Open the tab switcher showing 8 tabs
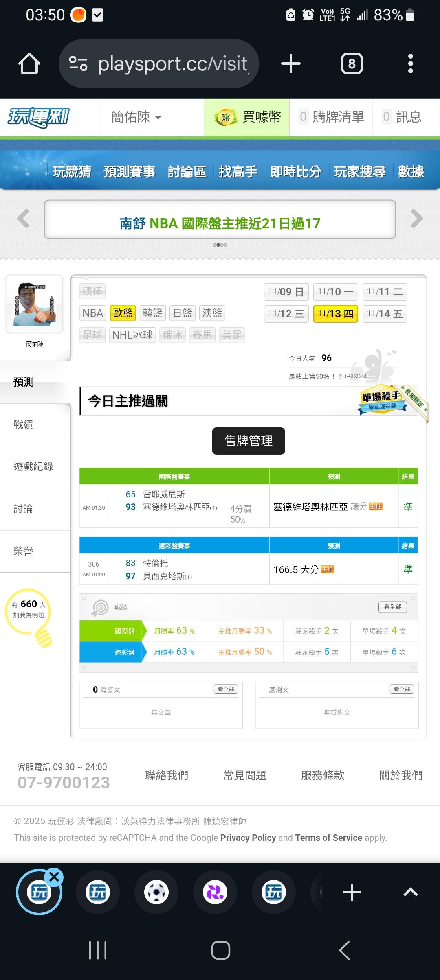The image size is (440, 980). pos(352,64)
